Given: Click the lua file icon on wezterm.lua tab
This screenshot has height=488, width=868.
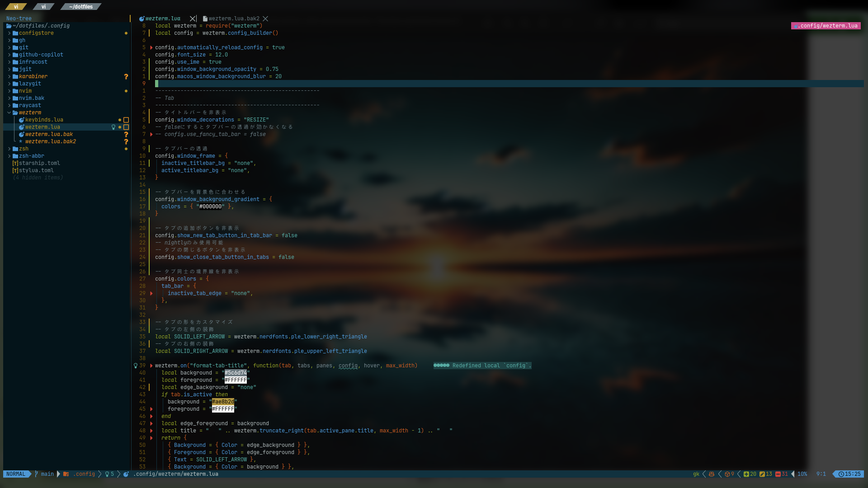Looking at the screenshot, I should click(142, 19).
